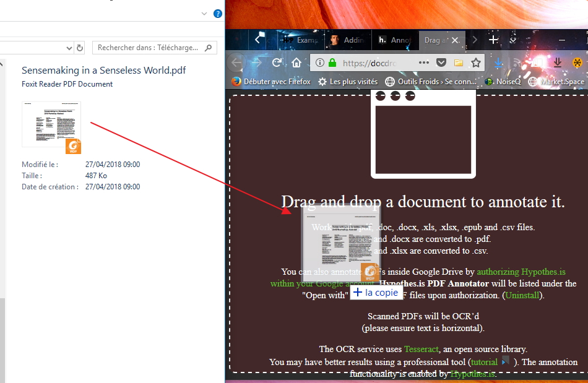Open the OCR tutorial link

[x=484, y=362]
